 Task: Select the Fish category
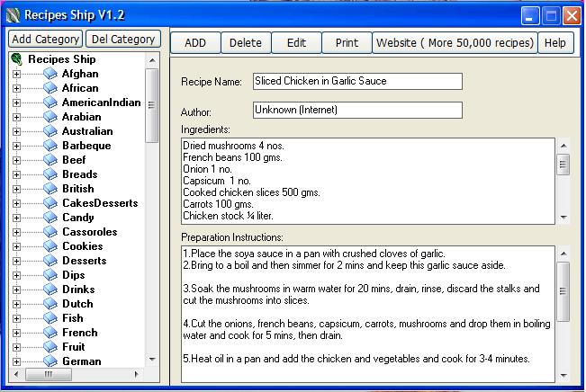point(72,318)
